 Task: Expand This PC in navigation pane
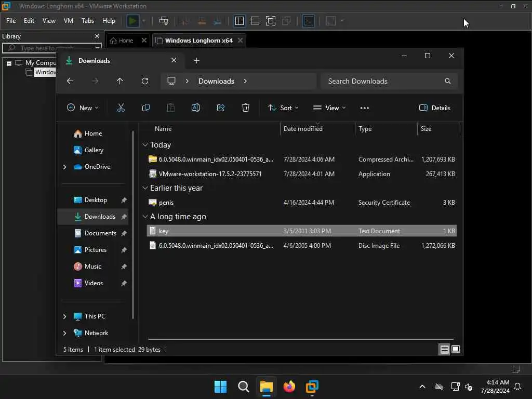pos(64,316)
